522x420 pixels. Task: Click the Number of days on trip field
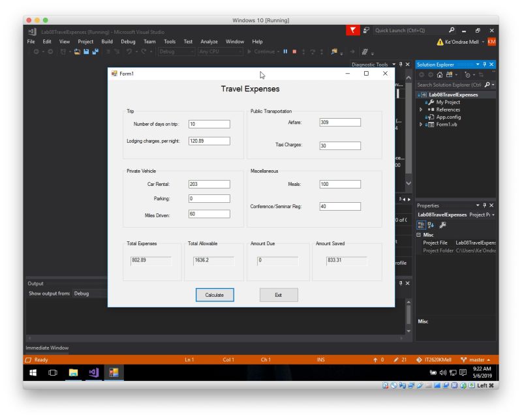[209, 124]
